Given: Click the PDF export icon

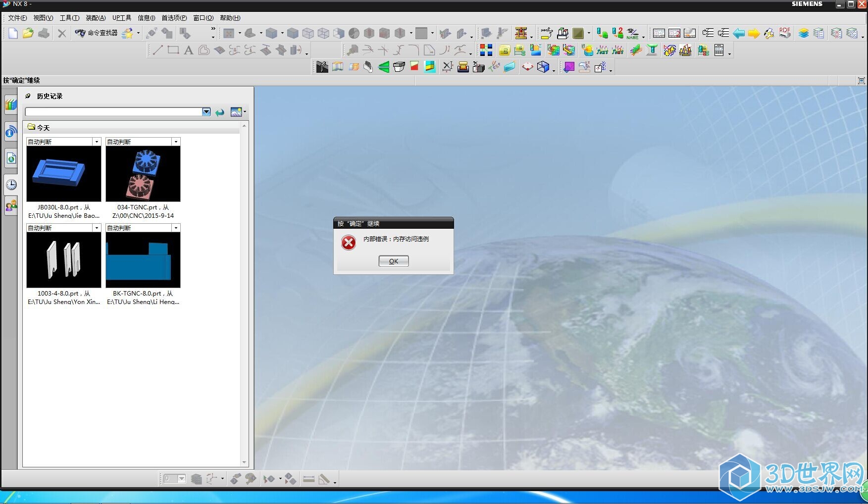Looking at the screenshot, I should (x=785, y=33).
